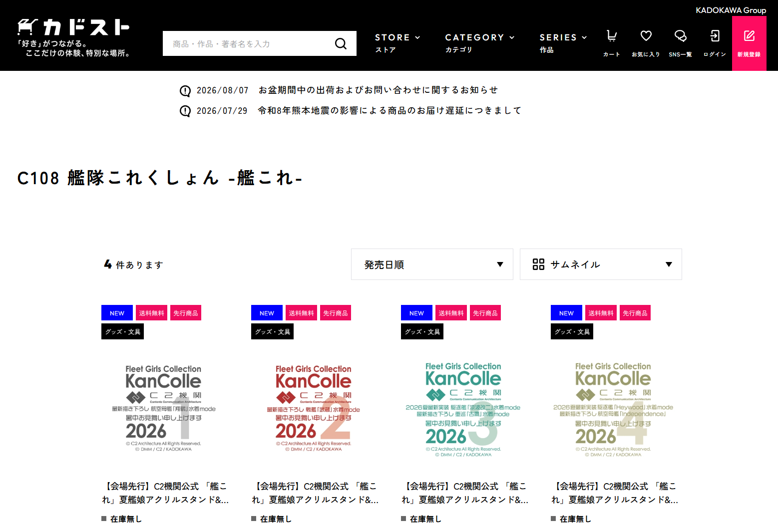The height and width of the screenshot is (532, 778).
Task: Expand the CATEGORY カテゴリ menu
Action: coord(479,43)
